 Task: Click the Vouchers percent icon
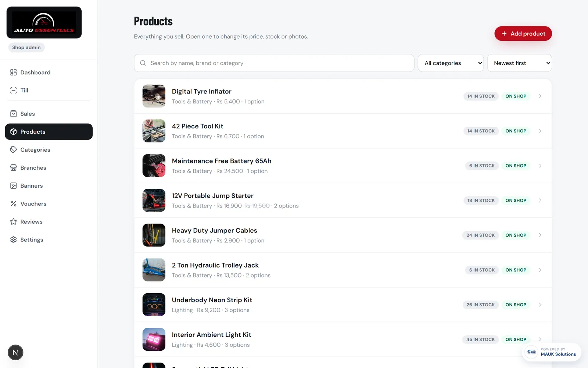(x=14, y=204)
